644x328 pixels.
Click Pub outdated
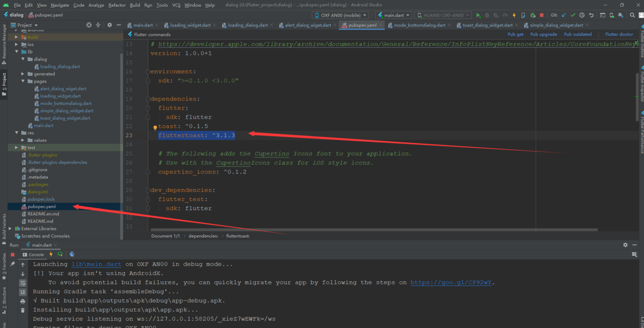click(578, 34)
